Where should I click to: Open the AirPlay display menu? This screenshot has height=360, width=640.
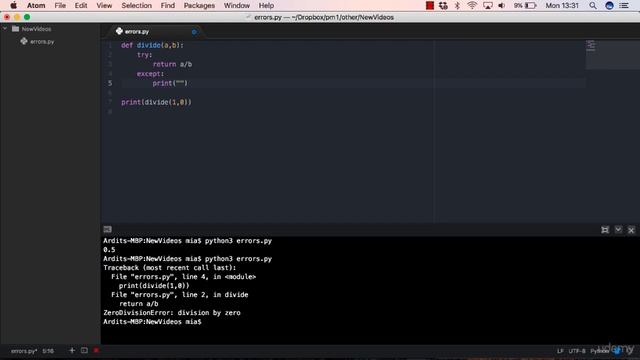click(x=487, y=5)
